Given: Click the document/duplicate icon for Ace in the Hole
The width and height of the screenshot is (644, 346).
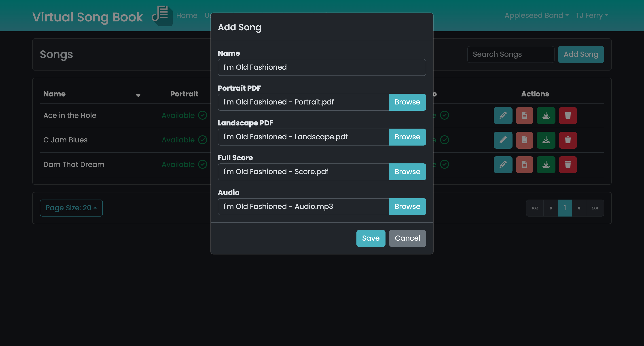Looking at the screenshot, I should pos(524,115).
